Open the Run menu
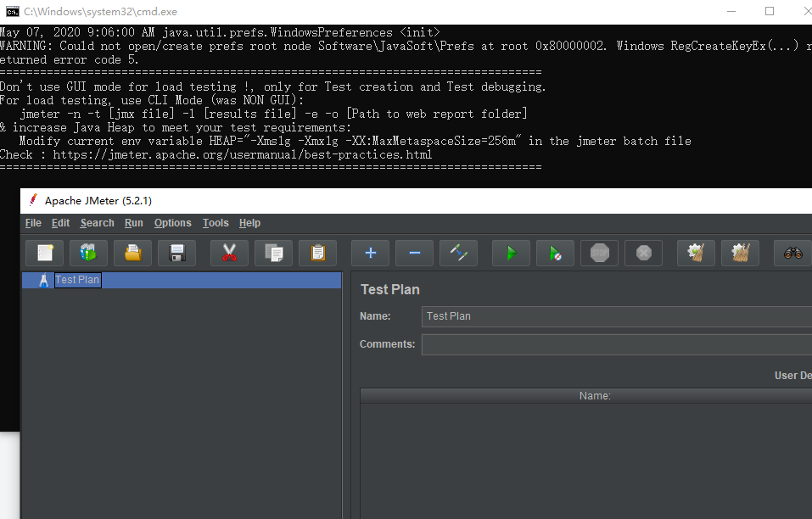This screenshot has width=812, height=519. coord(133,223)
